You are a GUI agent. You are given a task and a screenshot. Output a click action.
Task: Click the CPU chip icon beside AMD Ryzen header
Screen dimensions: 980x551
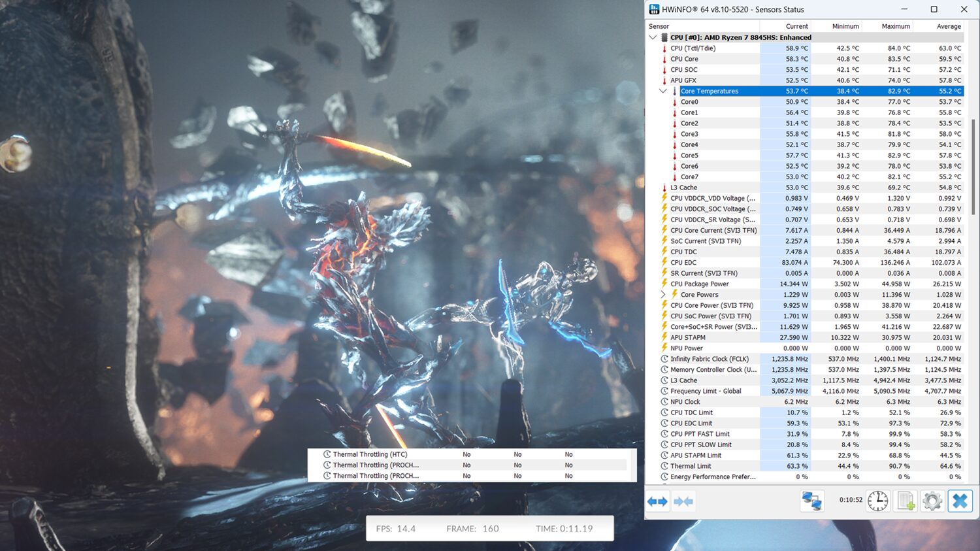[664, 37]
